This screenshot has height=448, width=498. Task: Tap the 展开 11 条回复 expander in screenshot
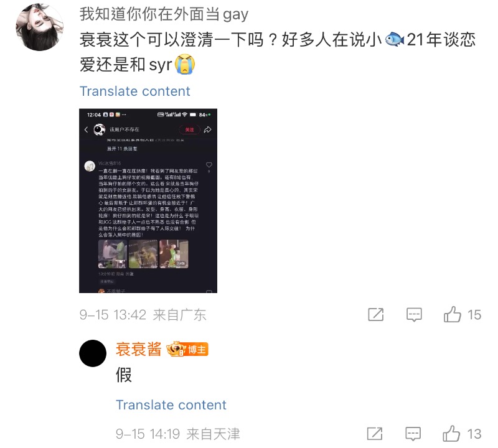pos(122,149)
